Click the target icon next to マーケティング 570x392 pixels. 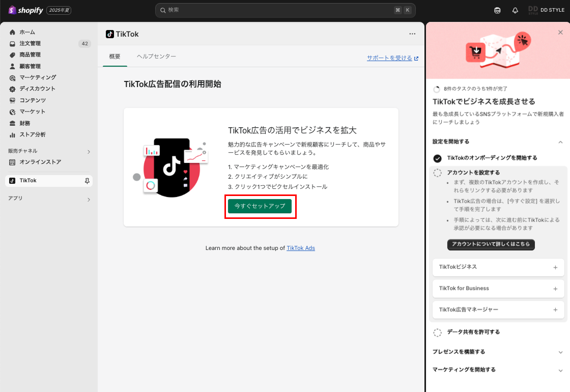[12, 78]
